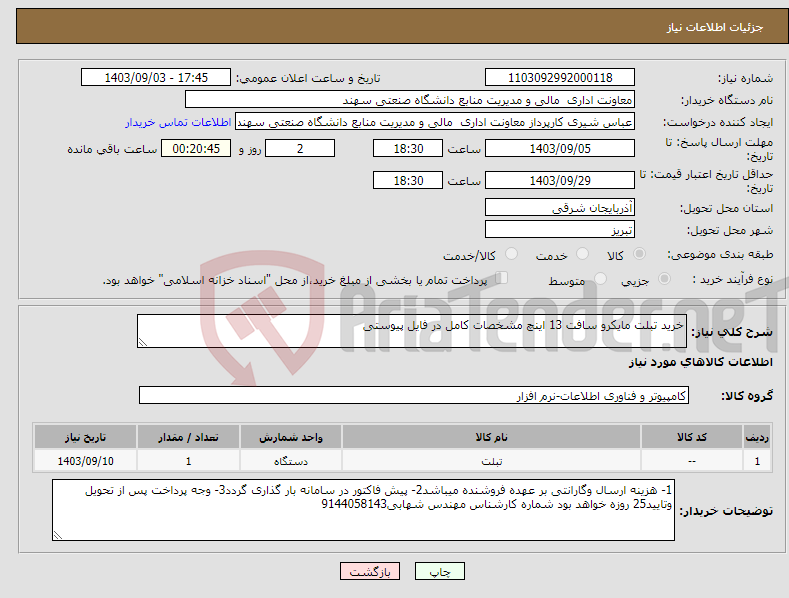This screenshot has height=598, width=789.
Task: Click the resize handle of buyer notes box
Action: pos(58,535)
